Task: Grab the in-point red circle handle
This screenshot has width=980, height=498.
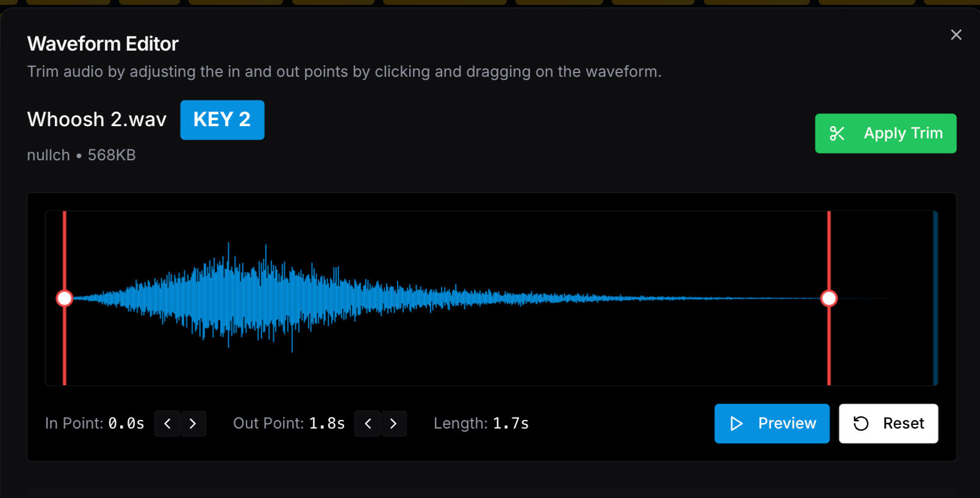Action: click(65, 298)
